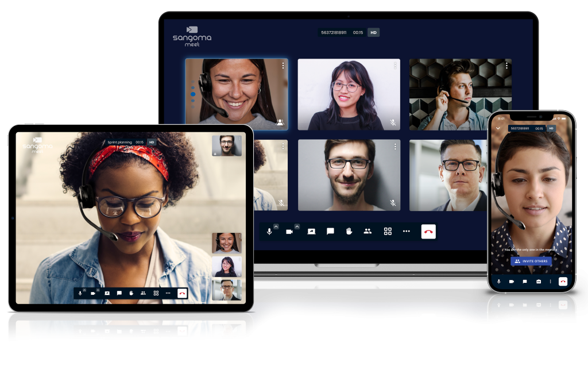Hang up the call on laptop
Viewport: 588px width, 380px height.
click(x=428, y=231)
